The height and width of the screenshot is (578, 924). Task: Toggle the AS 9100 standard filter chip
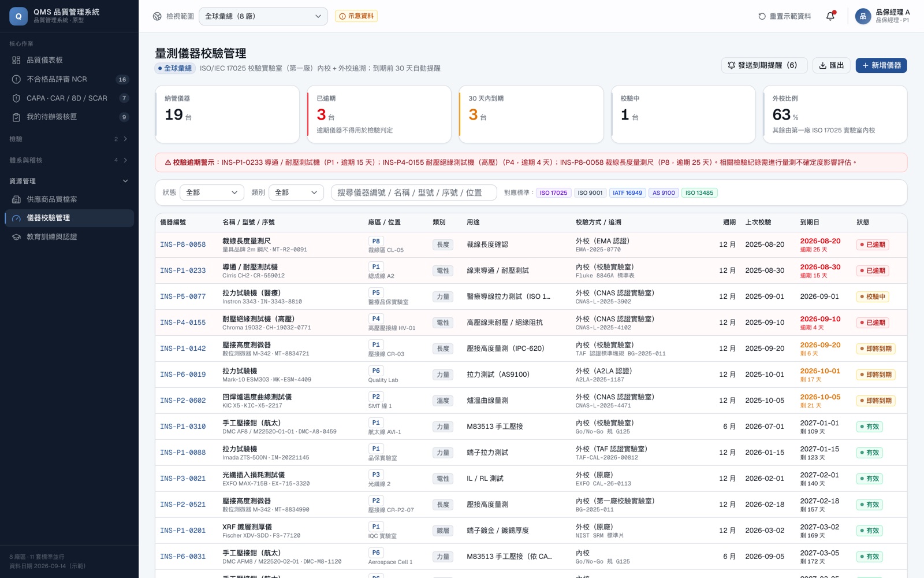pos(664,193)
